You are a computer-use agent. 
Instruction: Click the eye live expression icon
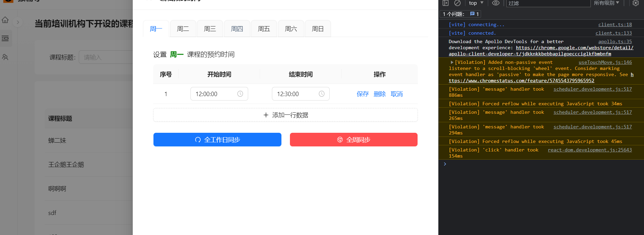click(x=496, y=3)
